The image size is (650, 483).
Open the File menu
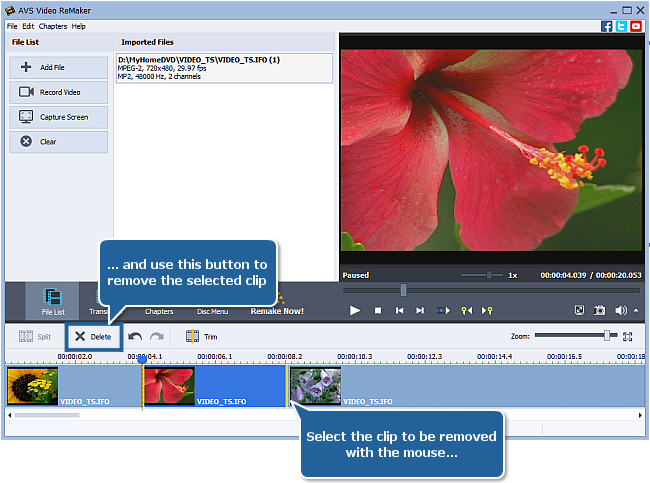tap(12, 26)
